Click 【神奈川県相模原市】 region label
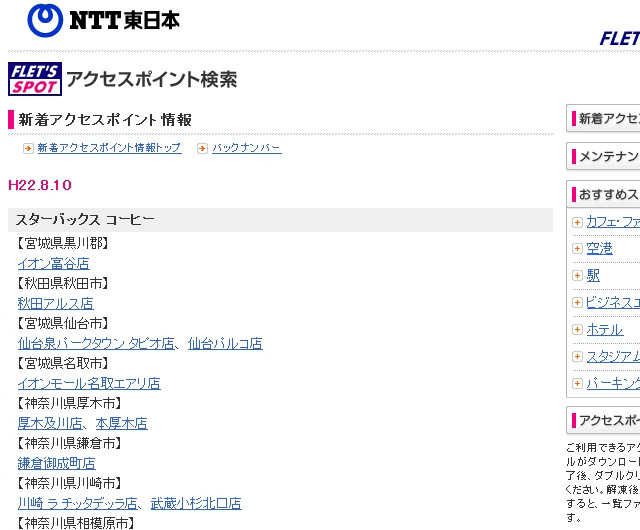The image size is (640, 530). (x=76, y=523)
